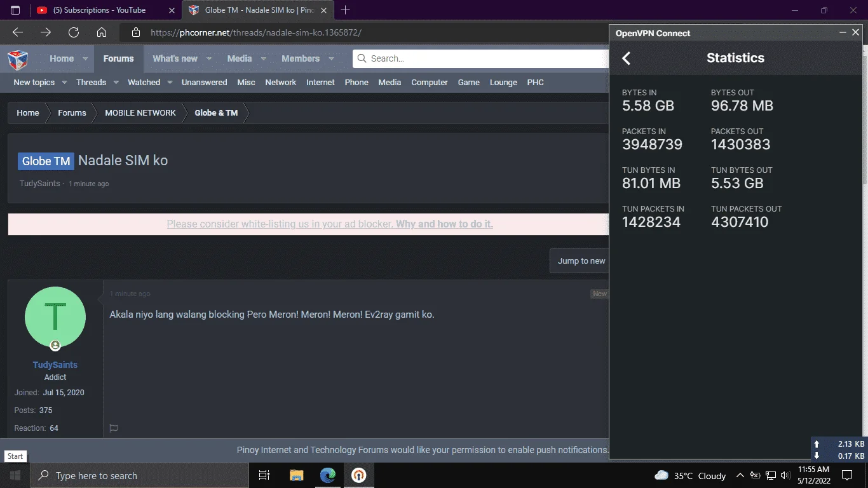Expand the Members dropdown arrow
This screenshot has height=488, width=868.
point(330,59)
